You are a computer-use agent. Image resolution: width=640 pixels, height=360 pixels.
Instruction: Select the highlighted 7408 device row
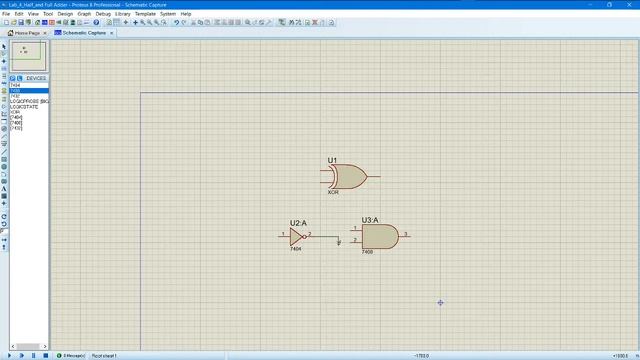point(29,91)
